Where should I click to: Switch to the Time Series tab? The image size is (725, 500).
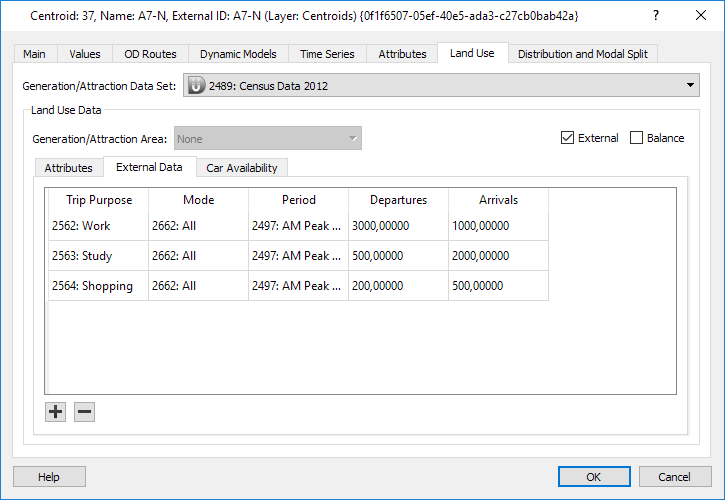coord(327,54)
